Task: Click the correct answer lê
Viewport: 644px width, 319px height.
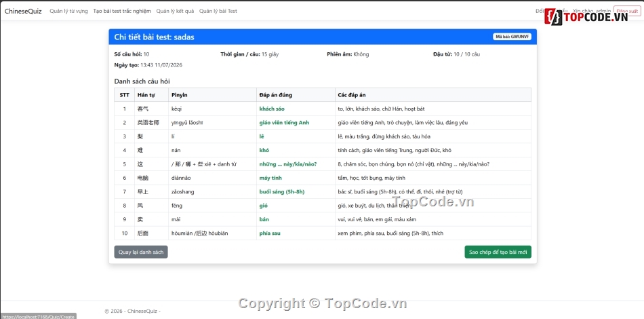Action: coord(262,136)
